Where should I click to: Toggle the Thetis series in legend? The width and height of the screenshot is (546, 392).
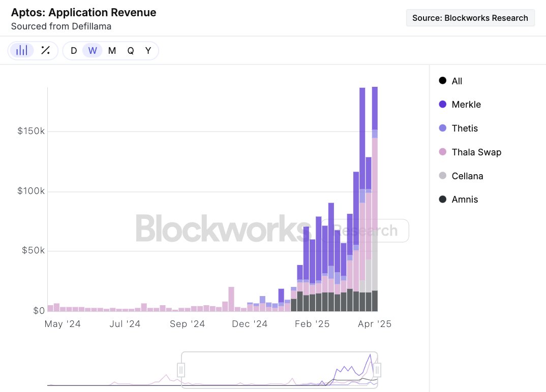coord(464,128)
